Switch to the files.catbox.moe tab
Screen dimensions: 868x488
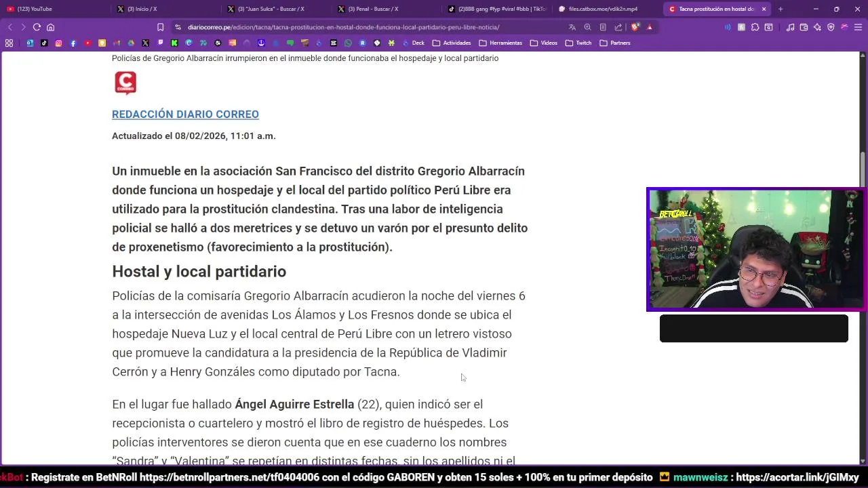click(x=608, y=9)
